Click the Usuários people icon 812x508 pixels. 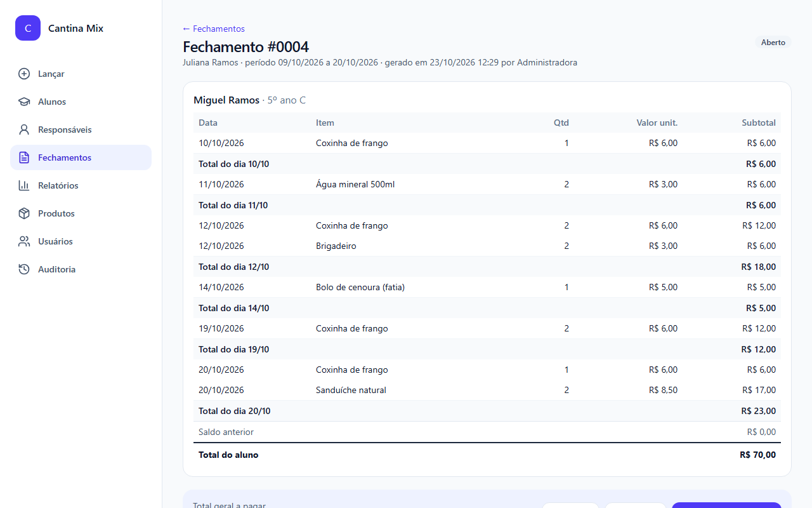tap(24, 241)
